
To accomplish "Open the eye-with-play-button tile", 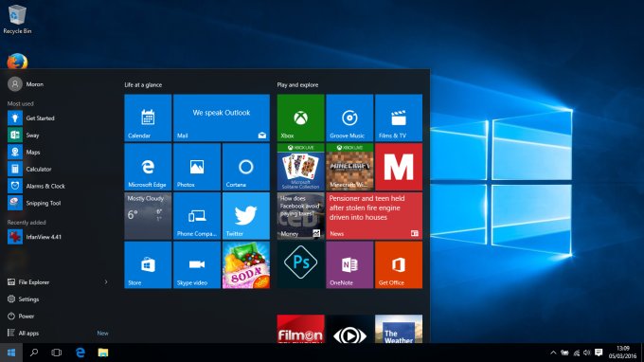I will point(349,329).
